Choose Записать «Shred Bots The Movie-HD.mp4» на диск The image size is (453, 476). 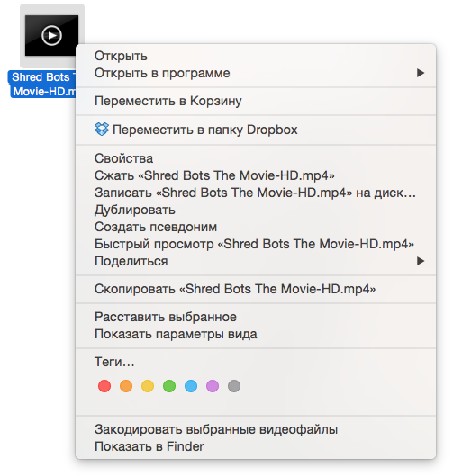pos(256,193)
